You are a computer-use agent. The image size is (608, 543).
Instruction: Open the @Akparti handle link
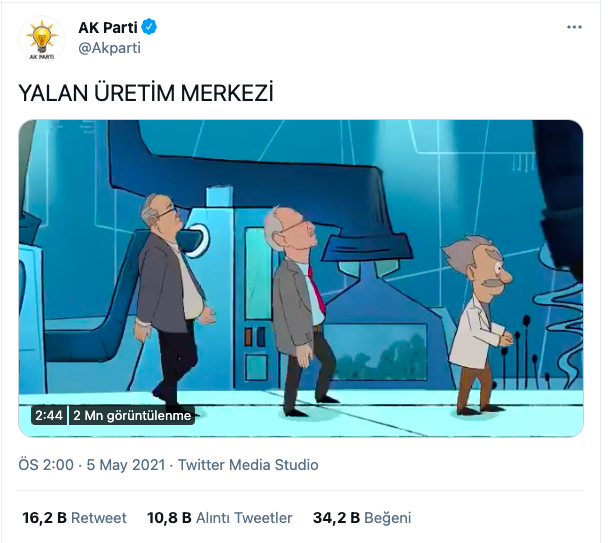pyautogui.click(x=109, y=48)
